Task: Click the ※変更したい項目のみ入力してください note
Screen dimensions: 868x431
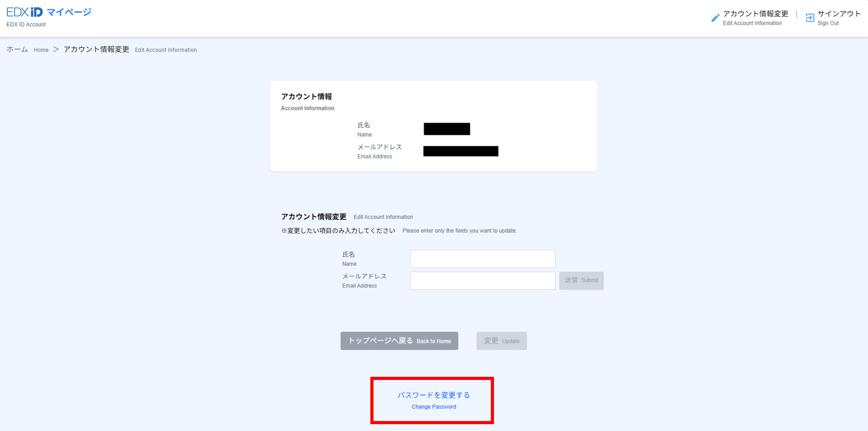Action: [x=338, y=230]
